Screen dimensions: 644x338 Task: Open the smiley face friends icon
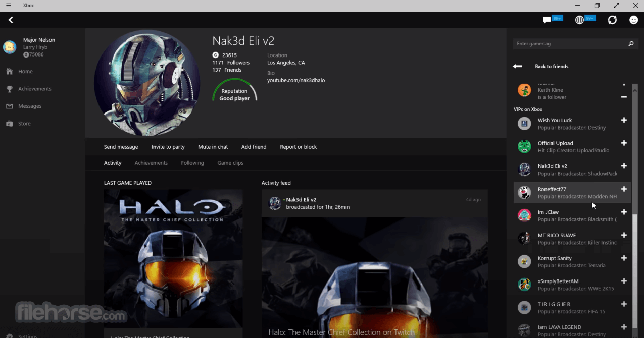(x=633, y=20)
